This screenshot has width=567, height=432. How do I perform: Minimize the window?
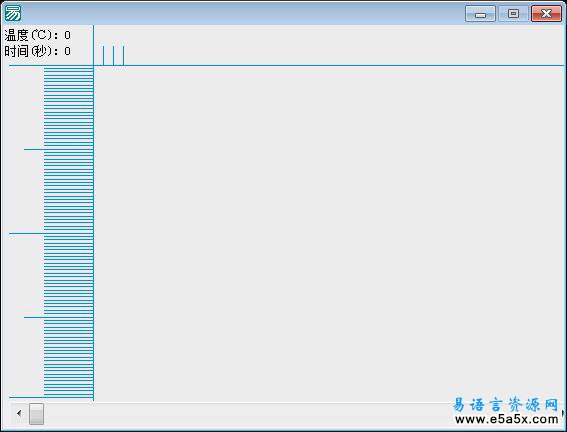[480, 14]
